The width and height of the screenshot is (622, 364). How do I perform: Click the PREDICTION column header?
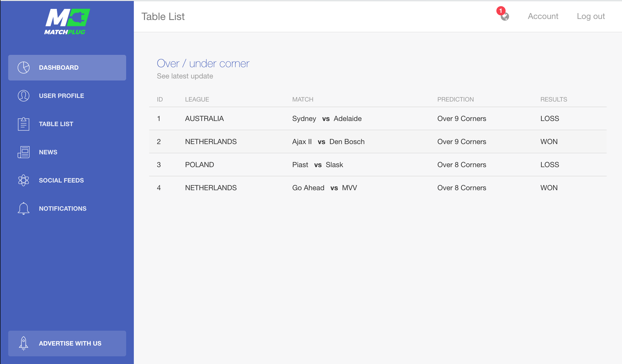click(x=456, y=99)
